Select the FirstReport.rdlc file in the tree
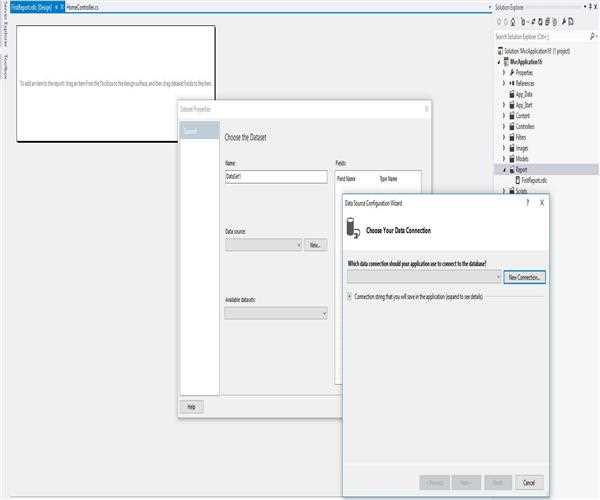Image resolution: width=600 pixels, height=500 pixels. (x=535, y=180)
